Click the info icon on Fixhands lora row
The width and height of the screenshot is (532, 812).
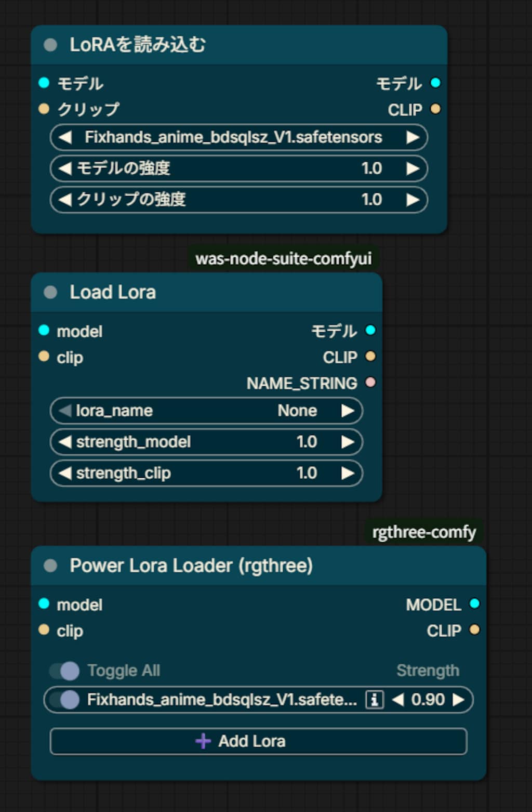374,700
